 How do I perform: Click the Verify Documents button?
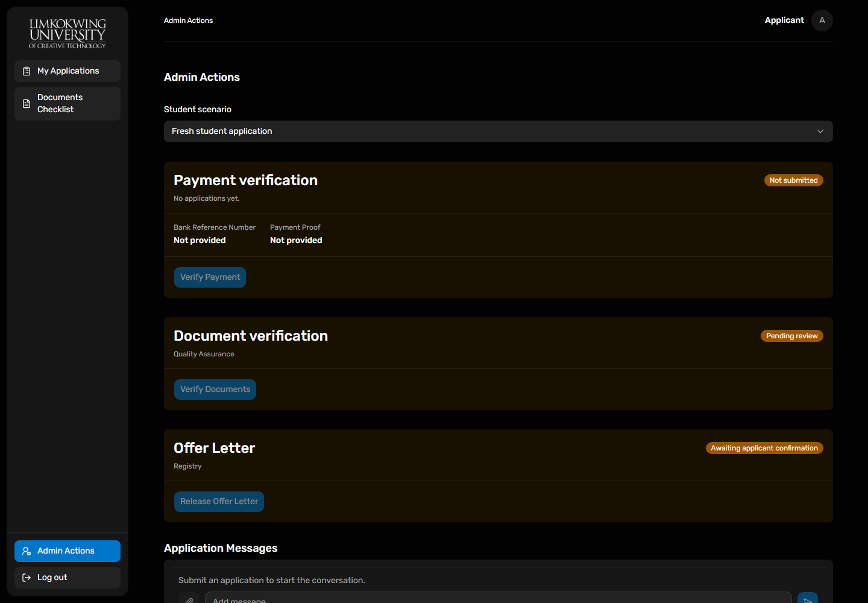click(215, 390)
